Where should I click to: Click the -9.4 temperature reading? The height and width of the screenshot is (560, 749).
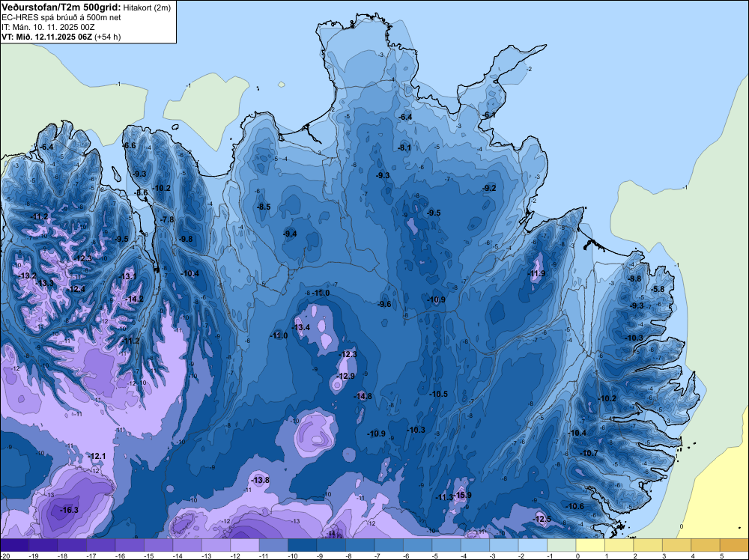coord(290,234)
